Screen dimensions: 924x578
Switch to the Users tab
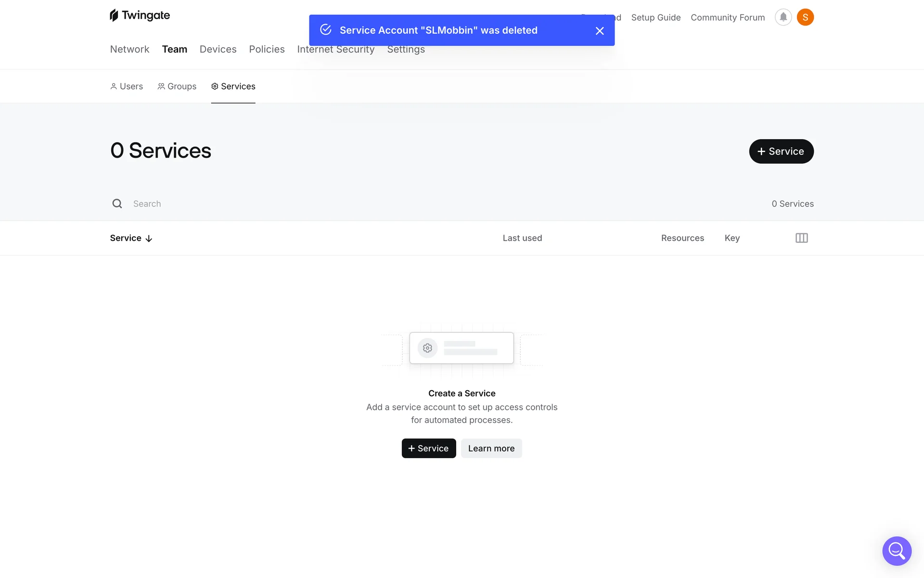[127, 86]
